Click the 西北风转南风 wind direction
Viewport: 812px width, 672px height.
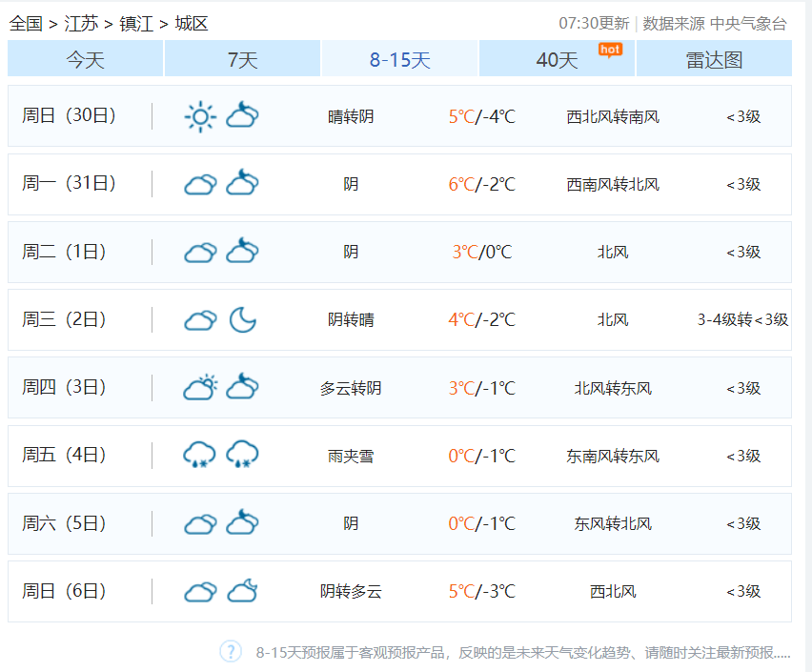[x=613, y=116]
